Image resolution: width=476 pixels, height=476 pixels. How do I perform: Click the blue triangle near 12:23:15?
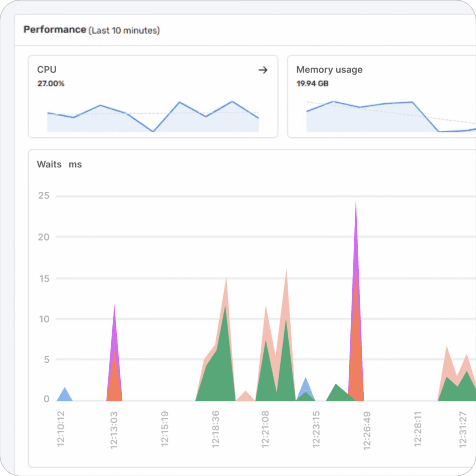click(306, 385)
